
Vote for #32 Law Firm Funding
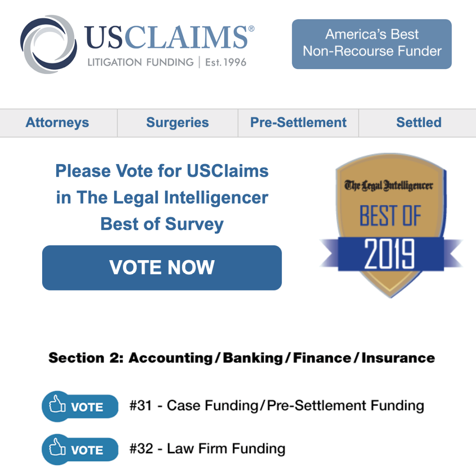80,449
